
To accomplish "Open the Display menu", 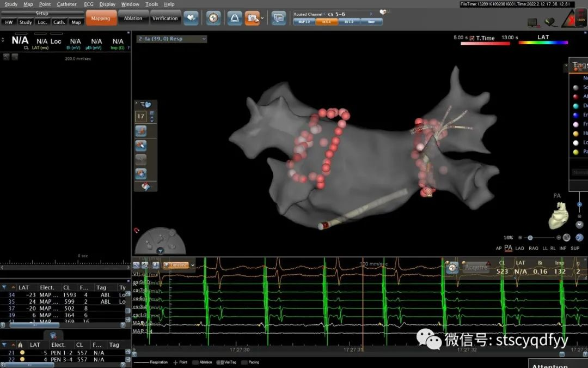I will pos(107,4).
